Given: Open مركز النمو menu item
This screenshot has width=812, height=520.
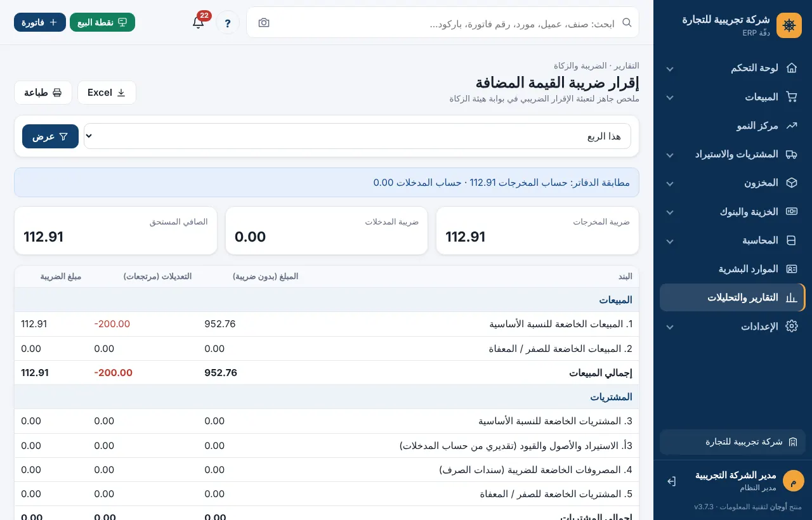Looking at the screenshot, I should coord(733,126).
